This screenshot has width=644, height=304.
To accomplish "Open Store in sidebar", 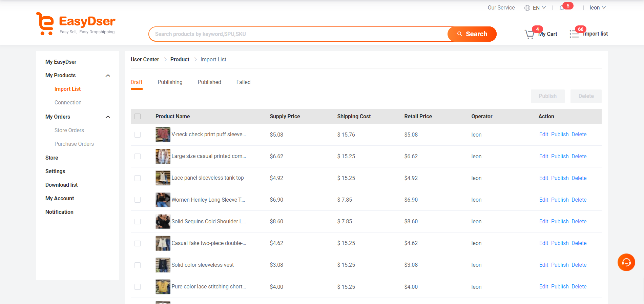I will point(52,158).
